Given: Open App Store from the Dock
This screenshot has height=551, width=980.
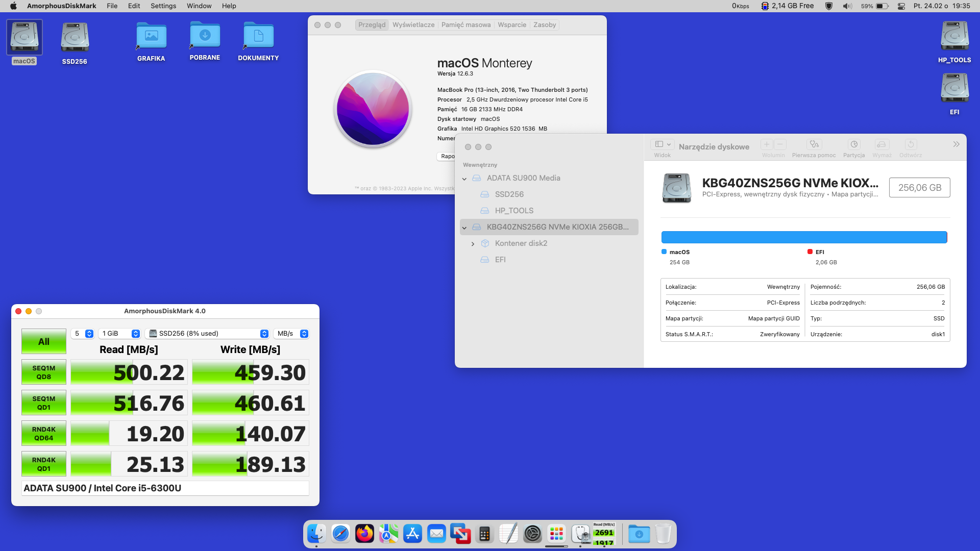Looking at the screenshot, I should point(412,534).
